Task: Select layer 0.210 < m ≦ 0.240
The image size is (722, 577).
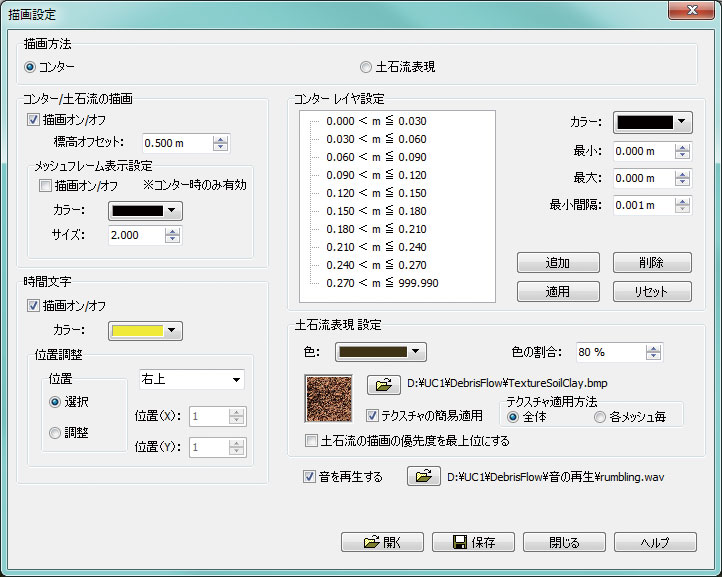Action: click(x=376, y=247)
